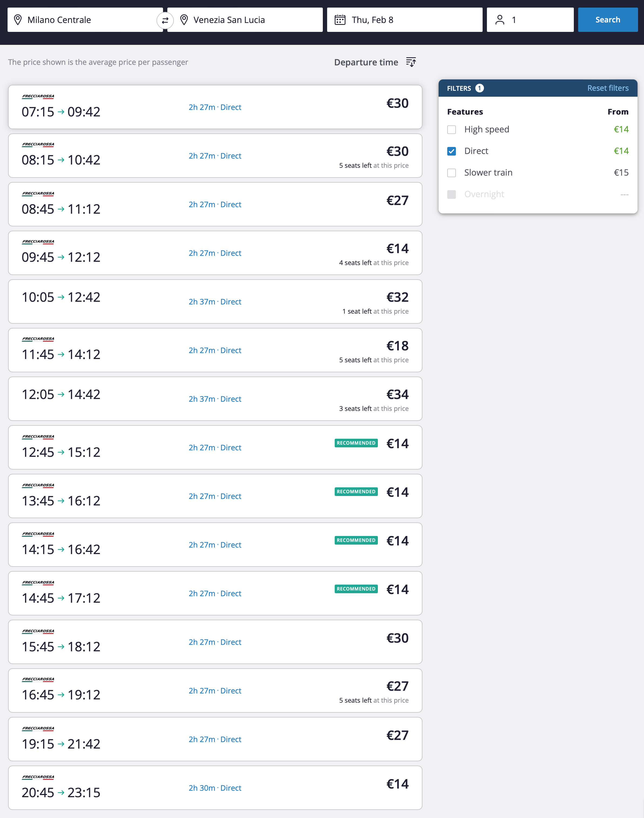
Task: Select the 09:45 to 12:12 train result
Action: point(215,253)
